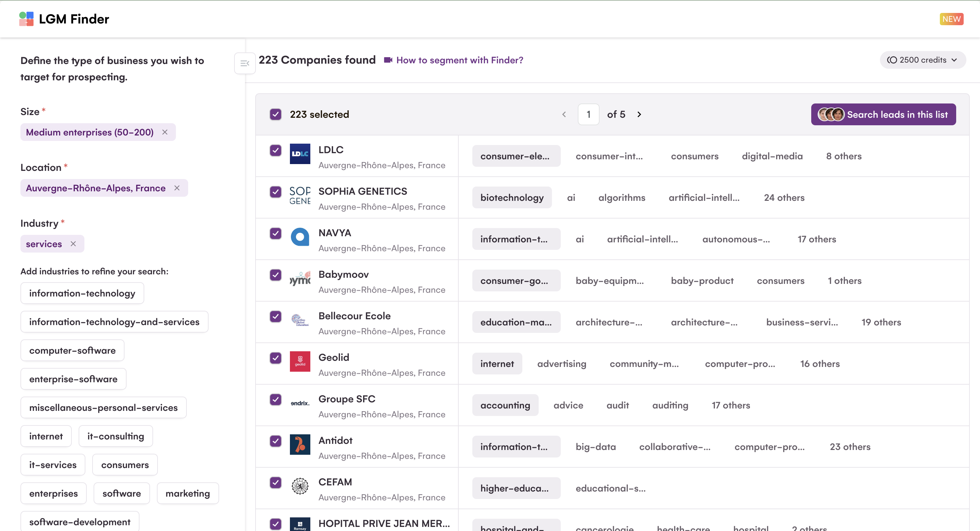This screenshot has height=531, width=980.
Task: Expand 17 others tags for NAVYA
Action: (x=817, y=239)
